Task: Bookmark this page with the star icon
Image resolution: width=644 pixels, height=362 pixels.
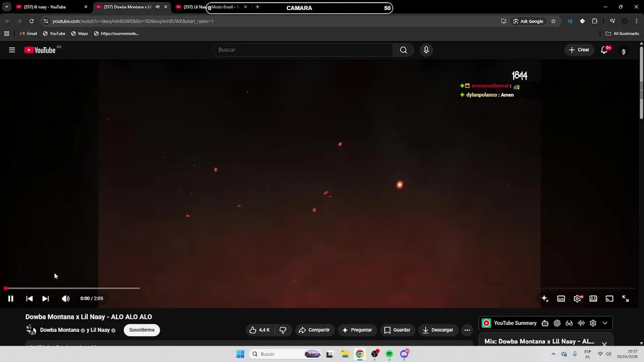Action: point(553,21)
